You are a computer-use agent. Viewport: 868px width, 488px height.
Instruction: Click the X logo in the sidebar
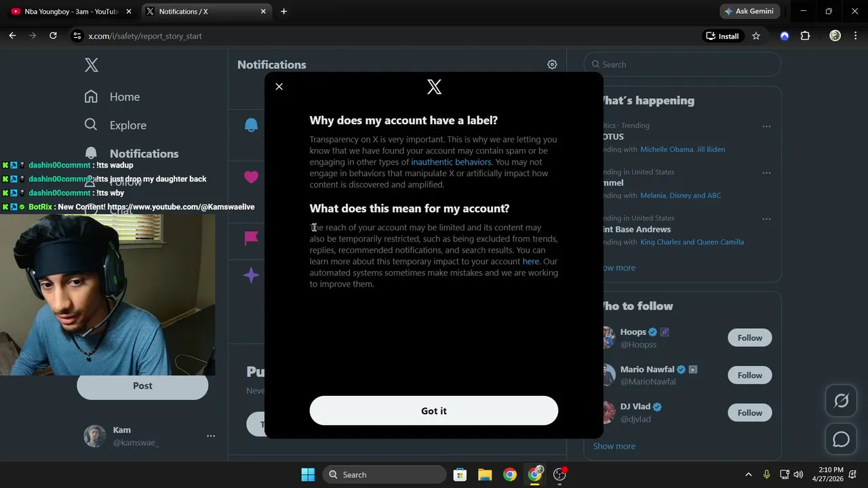[x=92, y=65]
